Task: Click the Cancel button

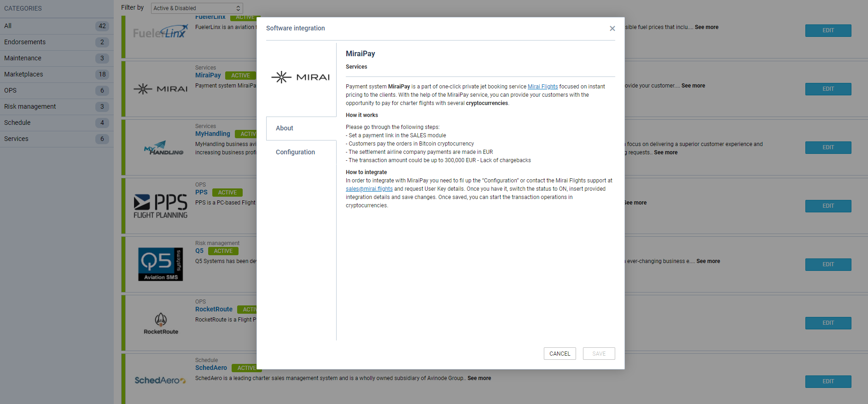Action: pyautogui.click(x=559, y=353)
